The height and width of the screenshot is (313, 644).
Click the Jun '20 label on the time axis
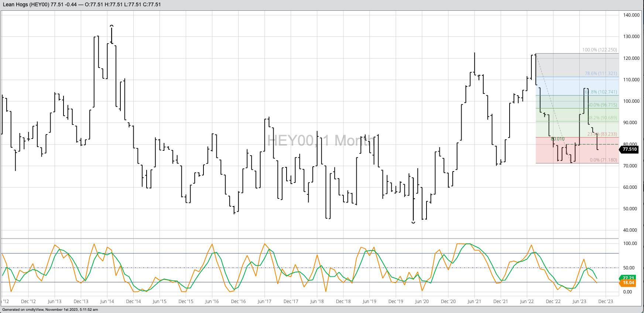[x=422, y=302]
